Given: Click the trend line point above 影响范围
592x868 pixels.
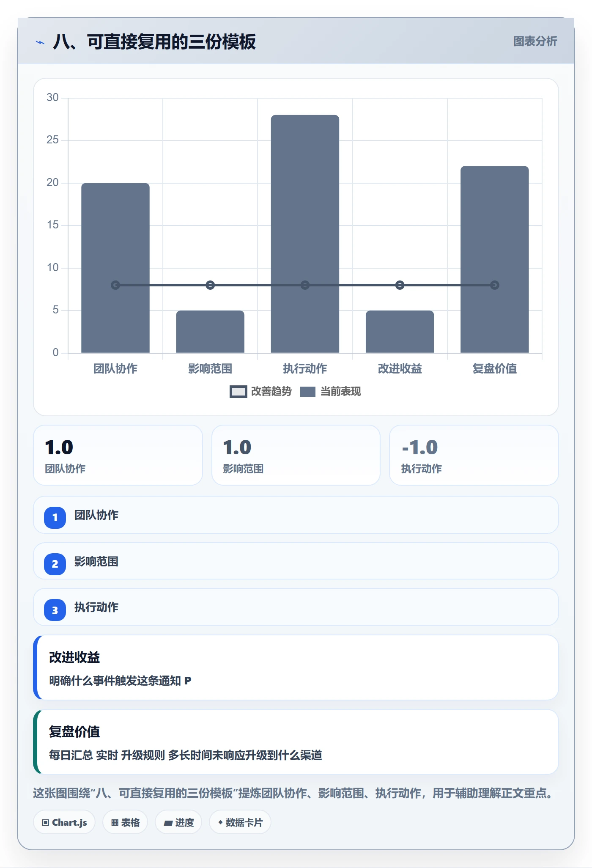Looking at the screenshot, I should click(x=210, y=285).
